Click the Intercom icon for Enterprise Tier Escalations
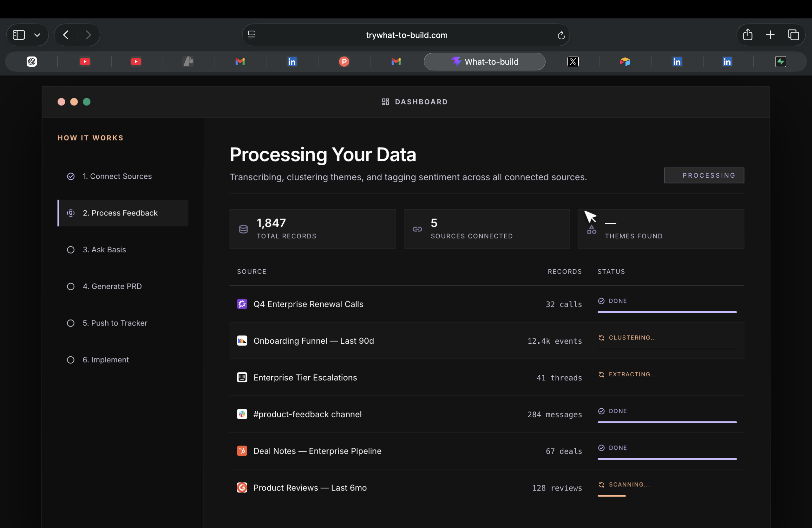The image size is (812, 528). coord(242,377)
